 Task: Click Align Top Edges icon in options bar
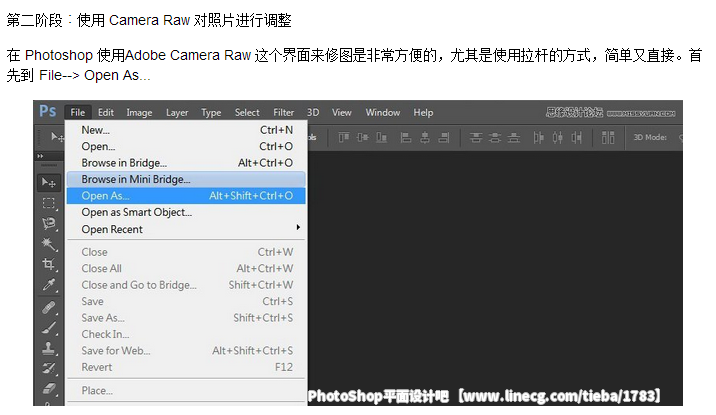344,137
